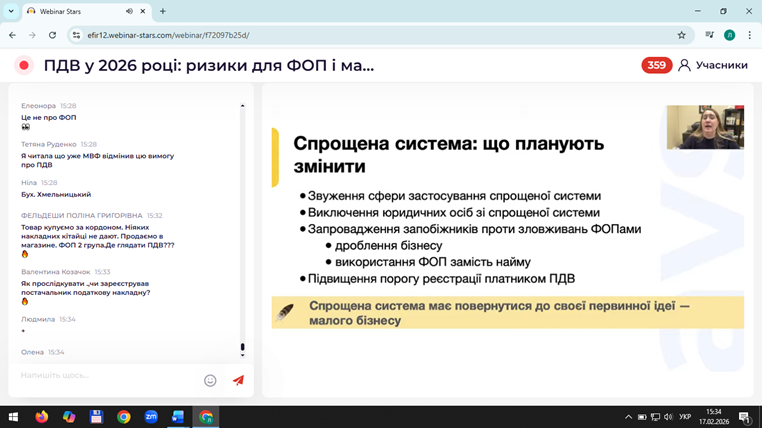Open the emoji picker in chat
Image resolution: width=762 pixels, height=428 pixels.
(x=210, y=380)
